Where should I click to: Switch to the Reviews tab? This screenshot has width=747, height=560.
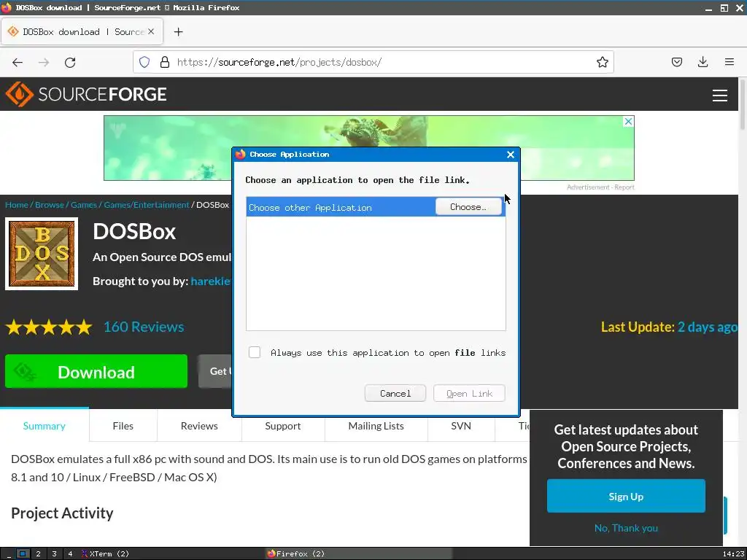199,426
